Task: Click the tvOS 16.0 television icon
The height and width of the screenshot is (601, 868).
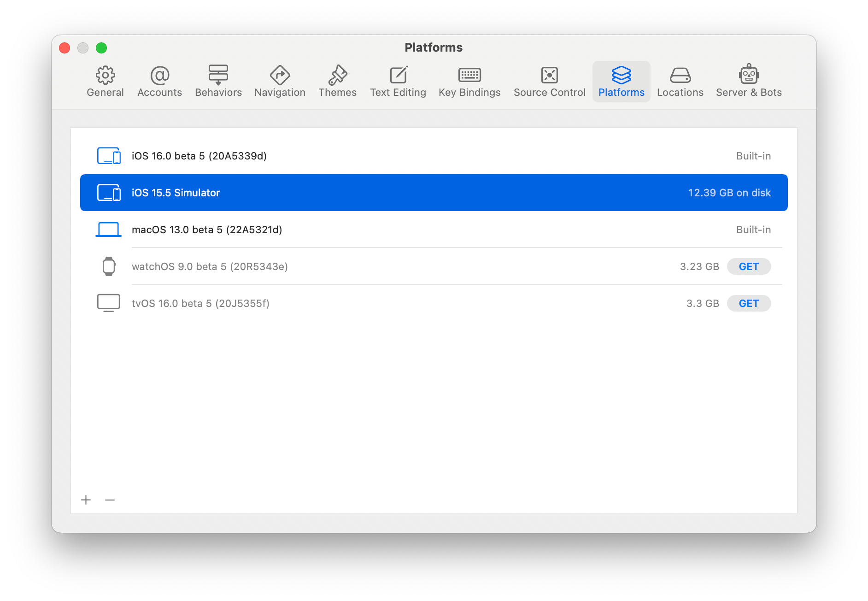Action: [x=109, y=303]
